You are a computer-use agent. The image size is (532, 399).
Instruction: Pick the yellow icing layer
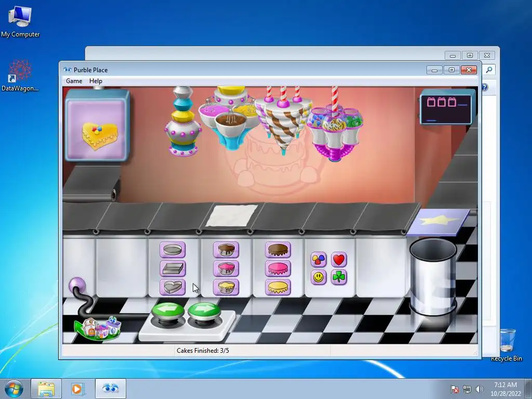click(x=278, y=287)
